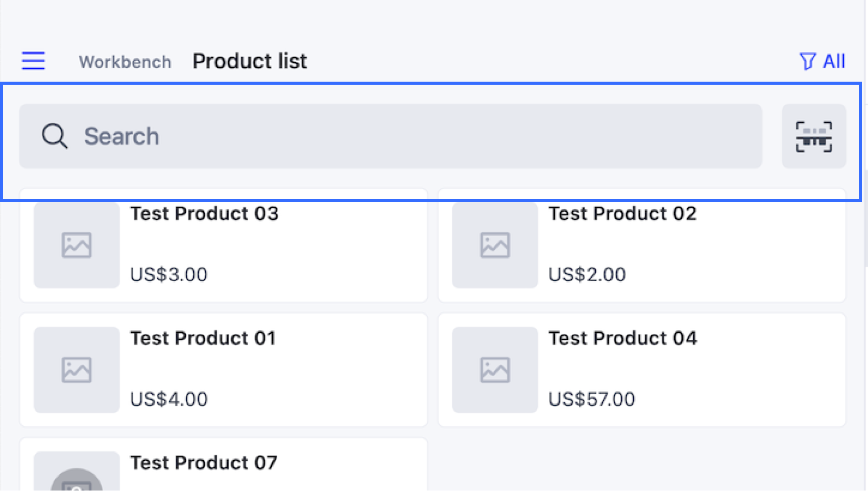Tap the Test Product 07 thumbnail
Viewport: 868px width, 491px height.
tap(76, 475)
